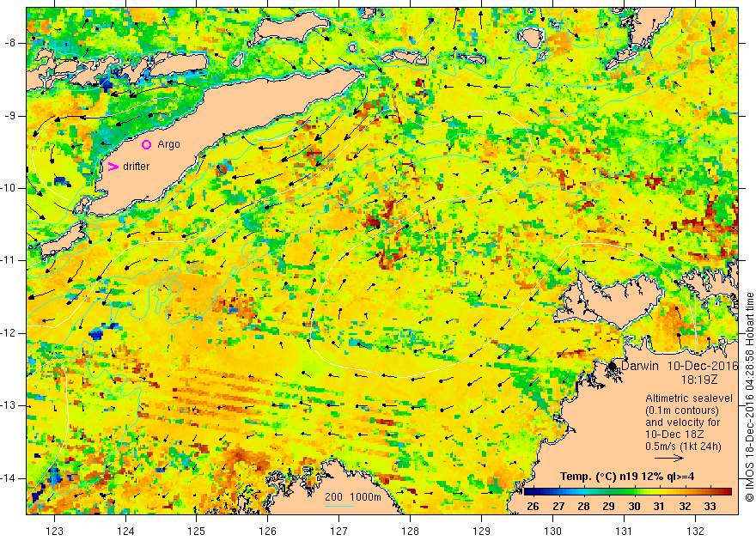This screenshot has height=541, width=756.
Task: Click the Argo legend label
Action: point(168,144)
